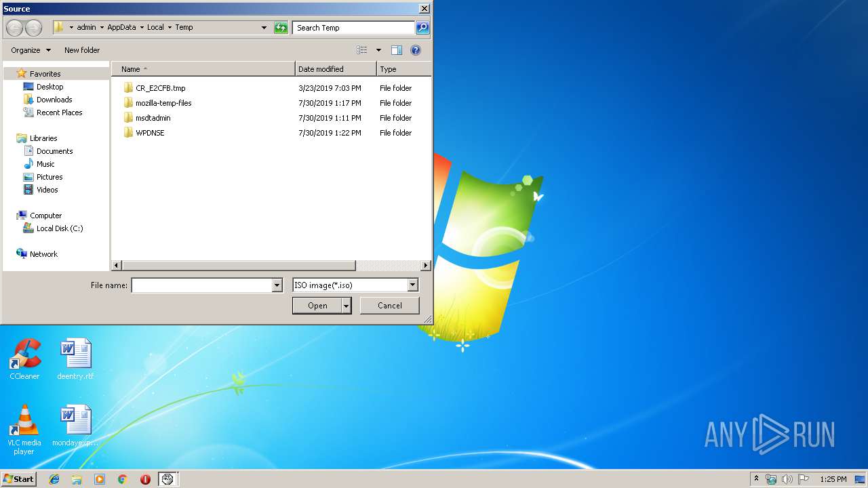Click the 3/23/2019 7:03 PM date

point(330,88)
